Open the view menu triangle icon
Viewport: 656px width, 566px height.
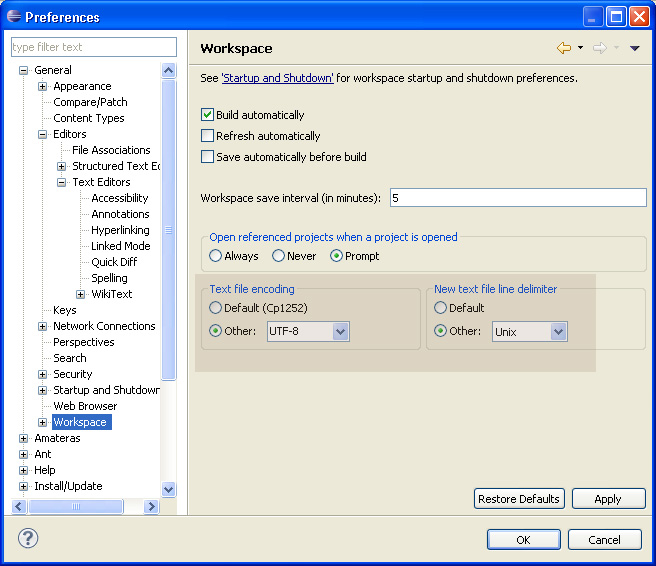(635, 48)
